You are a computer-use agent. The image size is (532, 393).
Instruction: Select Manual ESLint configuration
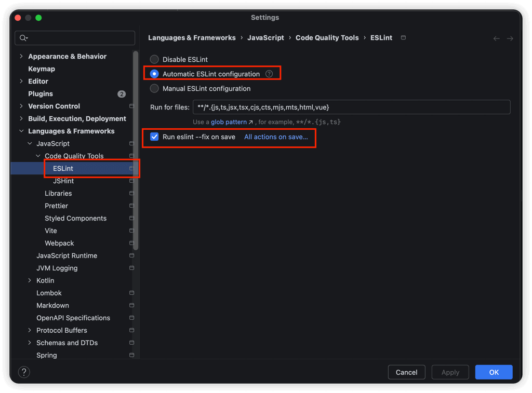tap(154, 88)
